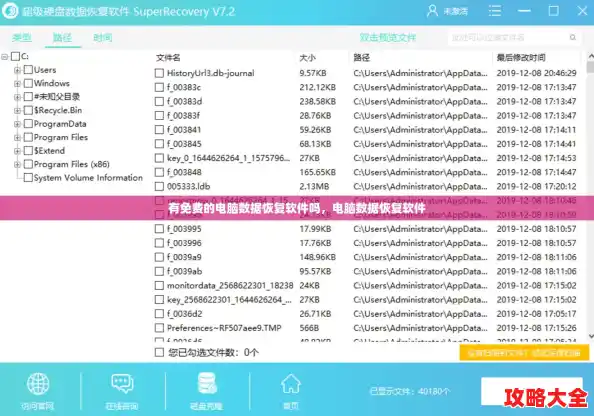
Task: Open the 在线咨询 chat icon
Action: coord(122,383)
